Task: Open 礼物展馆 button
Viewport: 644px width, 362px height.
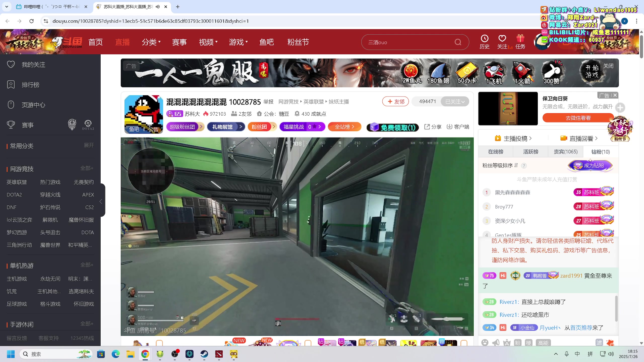Action: pyautogui.click(x=226, y=127)
